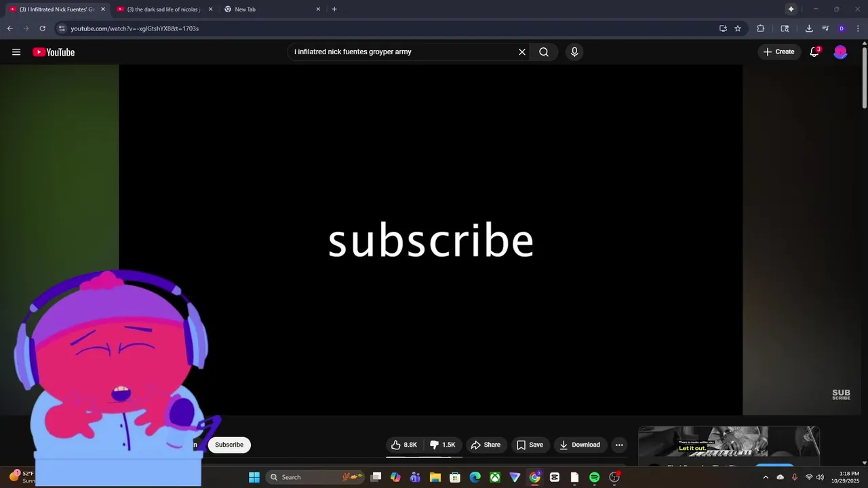Open File Explorer from taskbar
Viewport: 868px width, 488px height.
tap(435, 477)
